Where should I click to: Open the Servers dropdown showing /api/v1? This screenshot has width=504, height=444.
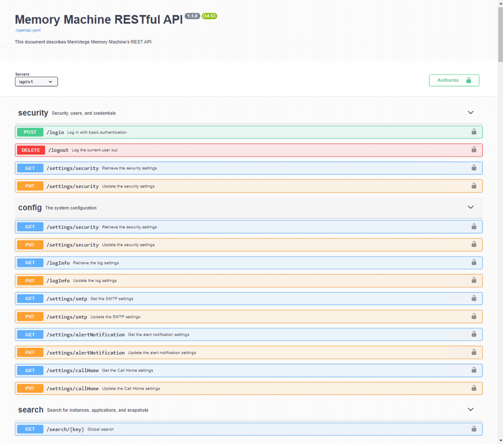click(x=36, y=82)
